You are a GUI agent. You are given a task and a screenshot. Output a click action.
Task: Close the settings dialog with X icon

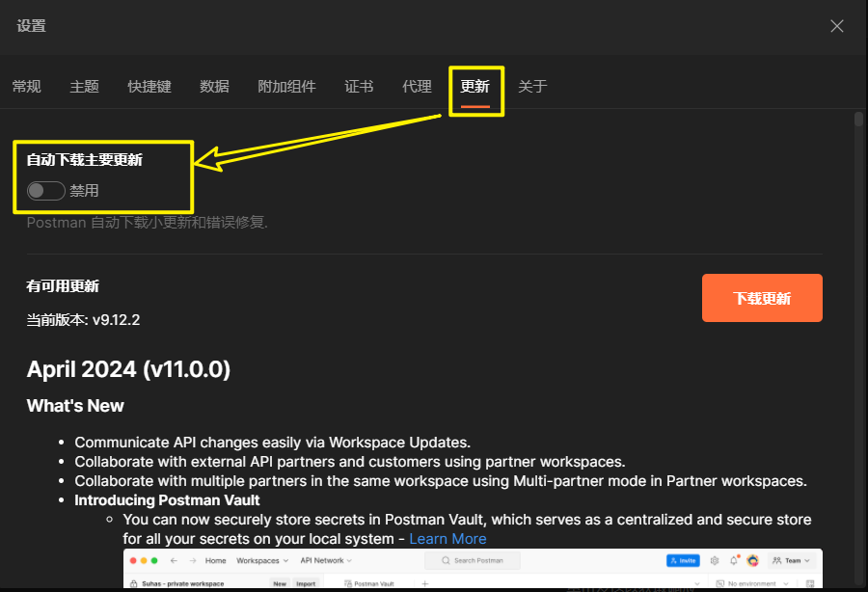(x=837, y=26)
